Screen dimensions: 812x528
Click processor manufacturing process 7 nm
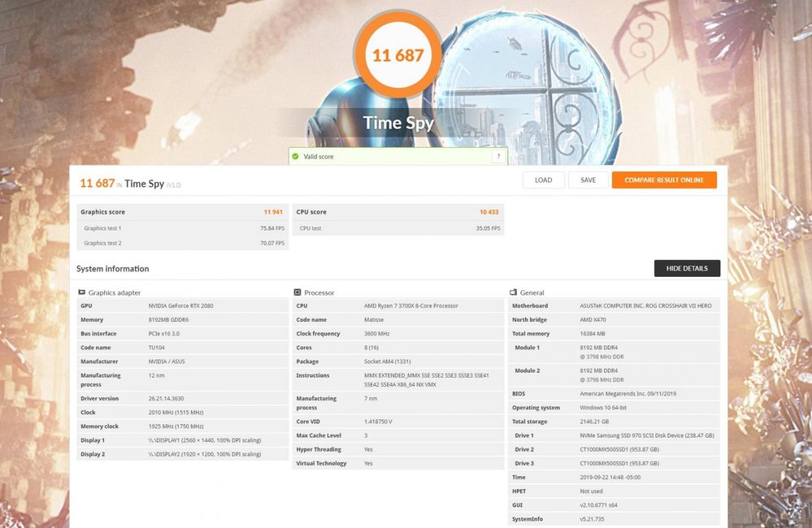(x=371, y=399)
